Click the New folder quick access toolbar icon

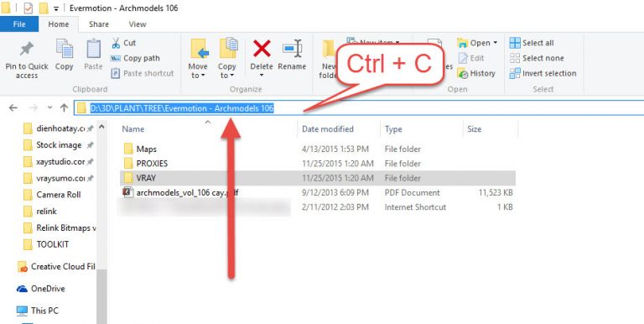click(44, 8)
